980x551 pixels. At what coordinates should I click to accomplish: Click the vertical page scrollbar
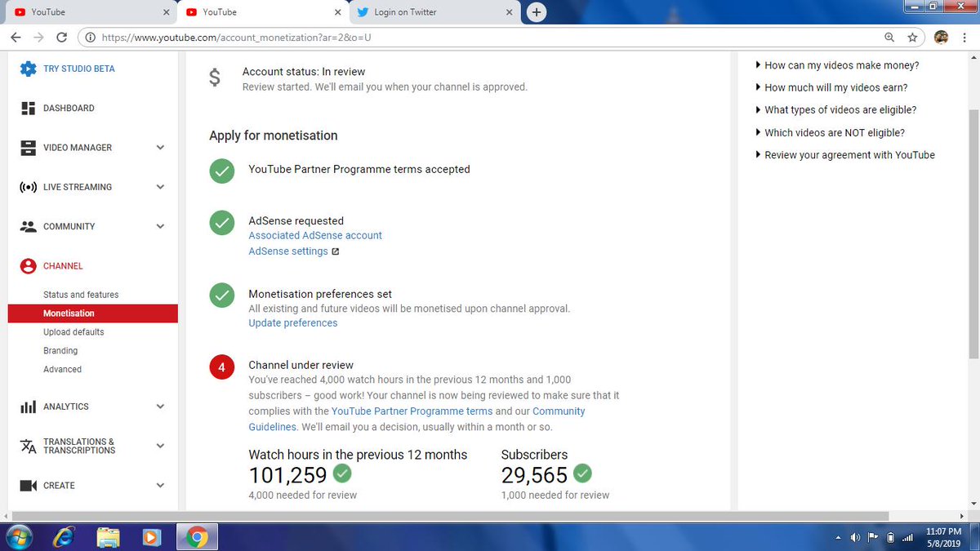pyautogui.click(x=973, y=233)
